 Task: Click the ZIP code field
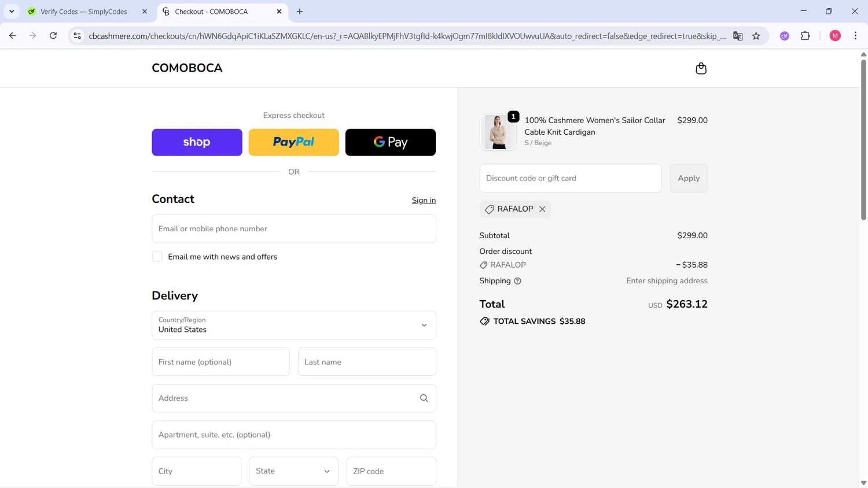[x=391, y=471]
